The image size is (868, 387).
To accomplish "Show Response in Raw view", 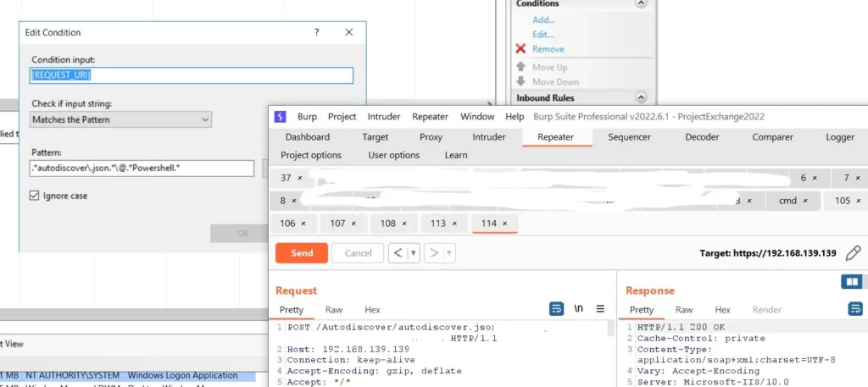I will pos(684,310).
